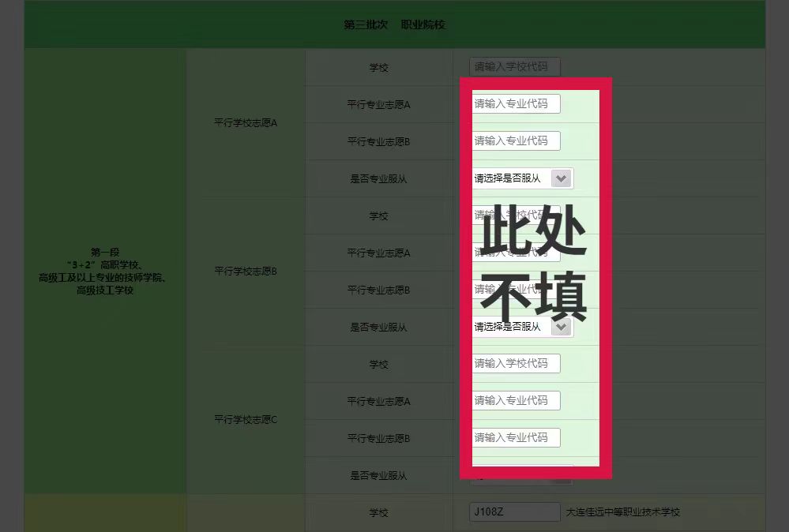Viewport: 789px width, 532px height.
Task: Click the 学校 label in the 志愿C group
Action: (378, 364)
